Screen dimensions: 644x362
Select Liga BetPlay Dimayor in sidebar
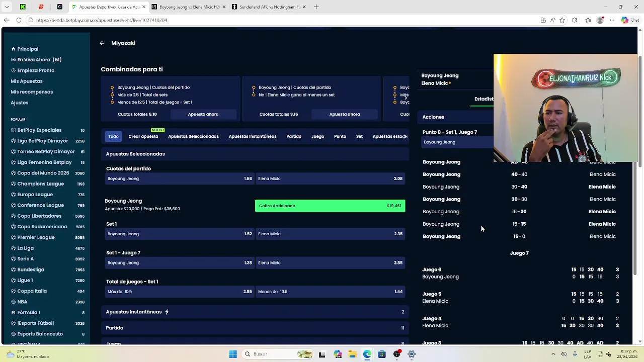click(48, 141)
